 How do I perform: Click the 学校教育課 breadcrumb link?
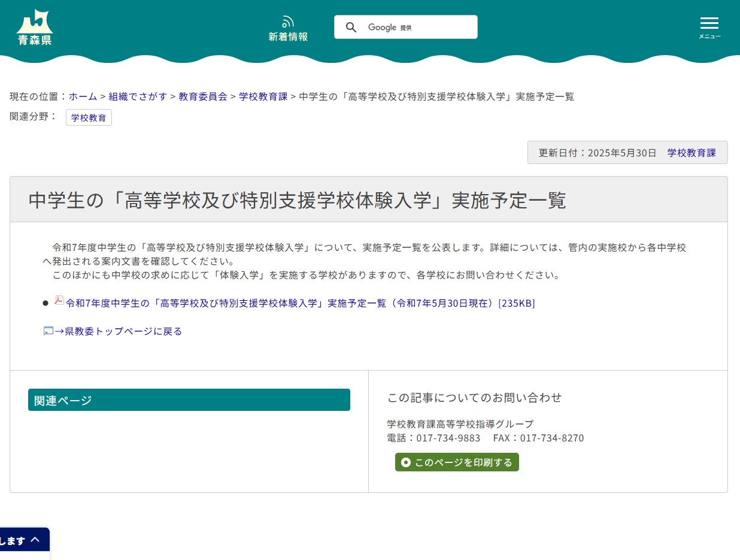[x=263, y=96]
